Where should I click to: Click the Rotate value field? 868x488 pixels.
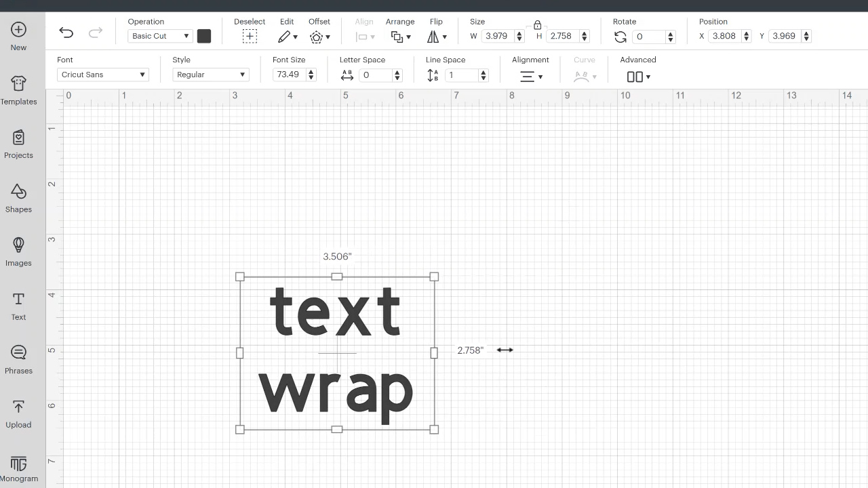click(x=649, y=37)
